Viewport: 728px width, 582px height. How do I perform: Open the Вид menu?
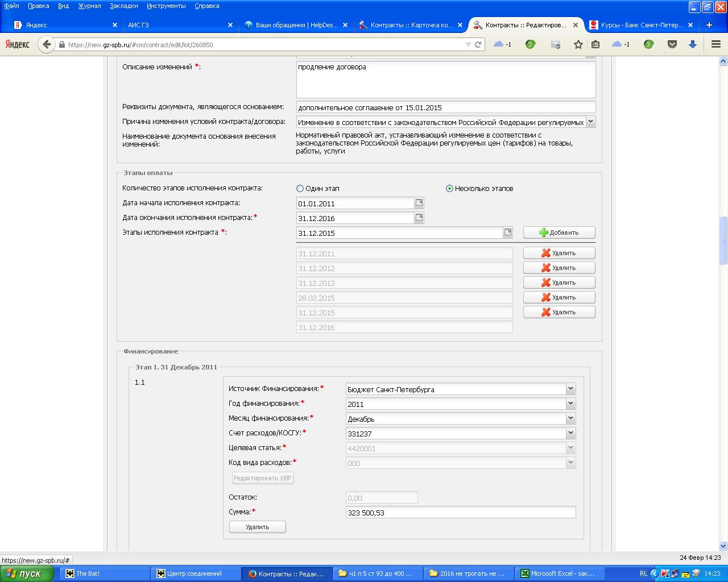point(63,6)
